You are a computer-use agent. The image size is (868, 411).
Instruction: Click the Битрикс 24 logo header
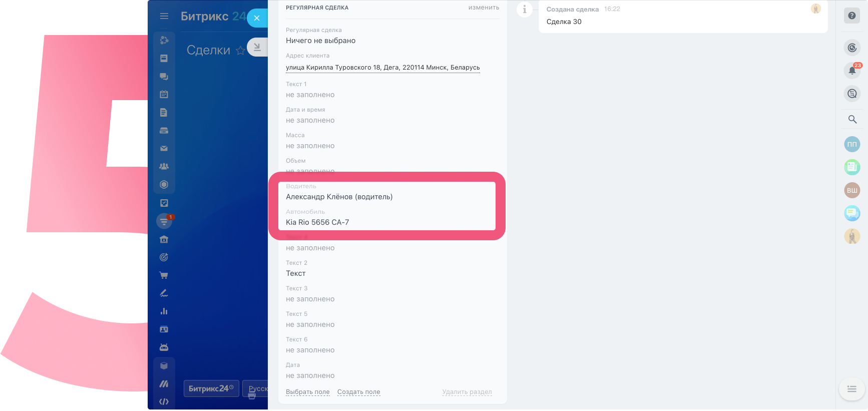(x=213, y=17)
